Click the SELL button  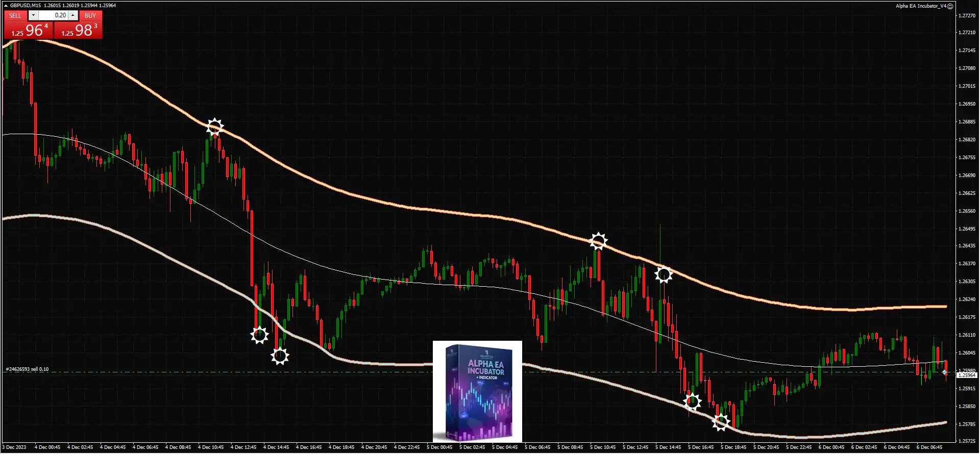coord(15,15)
